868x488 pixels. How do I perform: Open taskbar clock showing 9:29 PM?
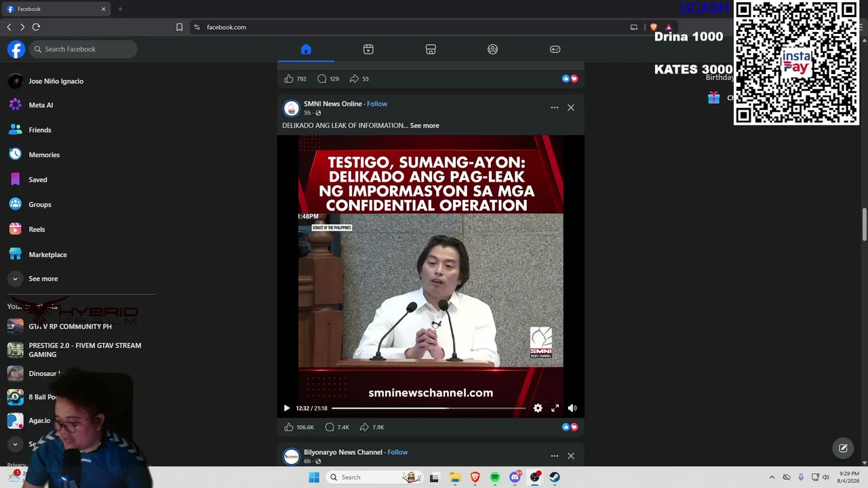point(849,477)
